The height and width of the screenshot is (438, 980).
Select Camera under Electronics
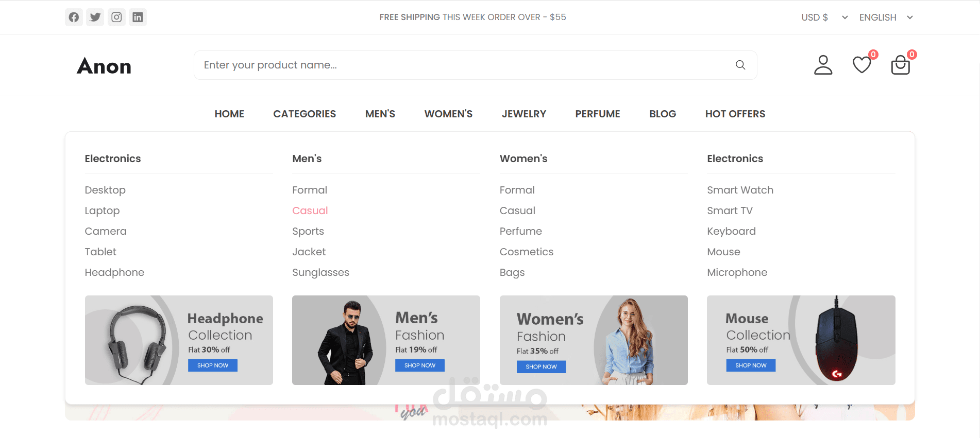click(106, 231)
